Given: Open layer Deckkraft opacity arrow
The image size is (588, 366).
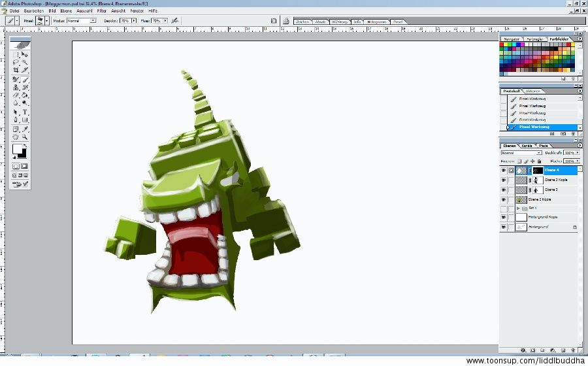Looking at the screenshot, I should (578, 153).
